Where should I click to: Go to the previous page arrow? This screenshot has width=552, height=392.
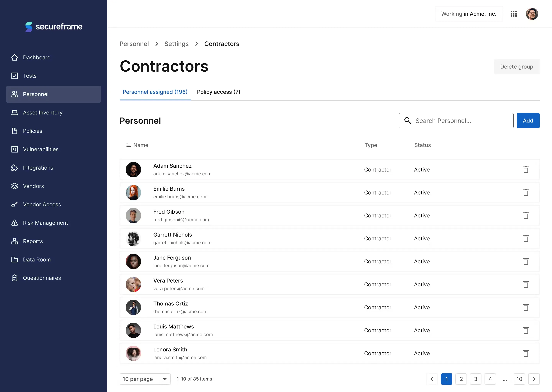click(x=432, y=379)
